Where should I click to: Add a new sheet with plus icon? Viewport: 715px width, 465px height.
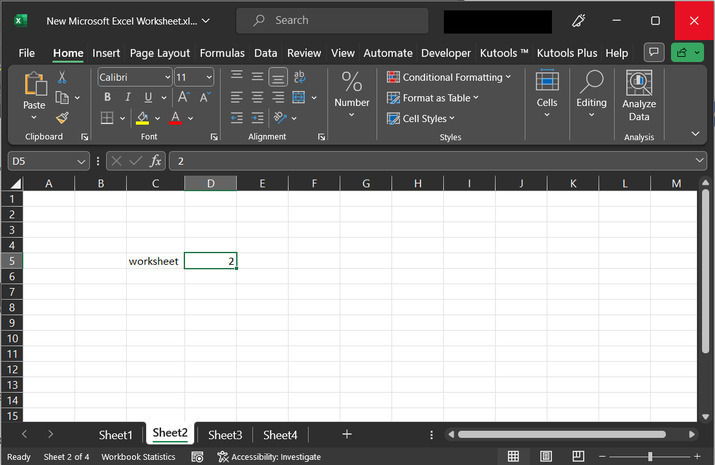click(347, 434)
